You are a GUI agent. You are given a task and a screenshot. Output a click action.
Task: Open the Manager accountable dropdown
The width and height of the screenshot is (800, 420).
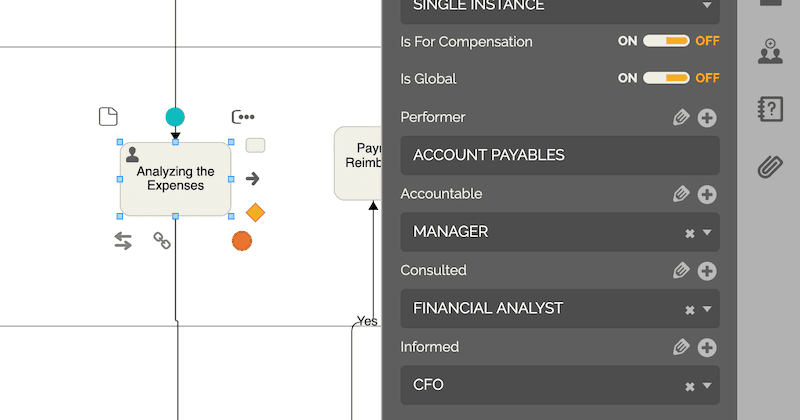click(x=708, y=232)
